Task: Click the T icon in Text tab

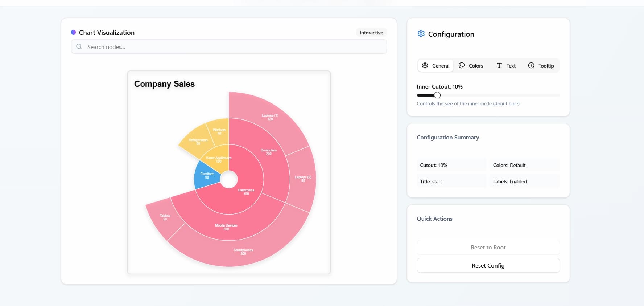Action: tap(499, 65)
